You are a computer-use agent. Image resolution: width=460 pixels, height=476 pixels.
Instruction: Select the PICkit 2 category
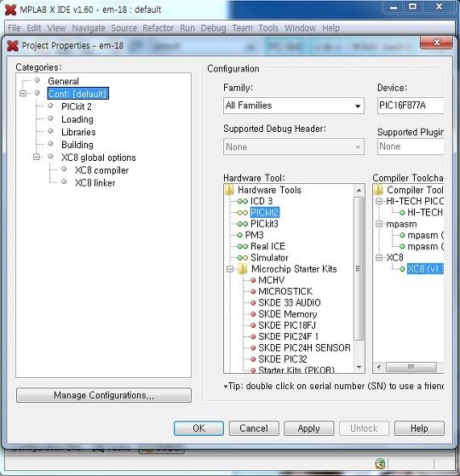coord(76,106)
